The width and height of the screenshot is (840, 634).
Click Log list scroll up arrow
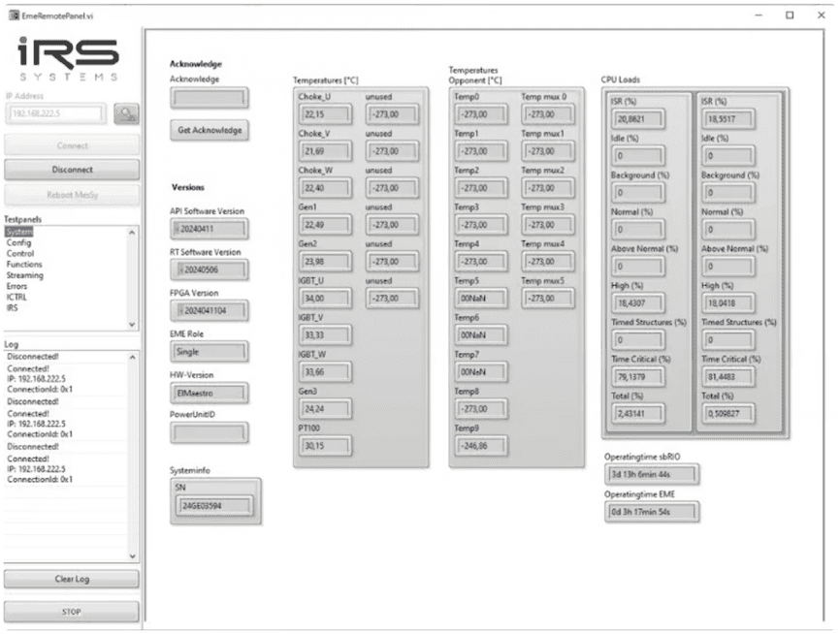pyautogui.click(x=132, y=357)
